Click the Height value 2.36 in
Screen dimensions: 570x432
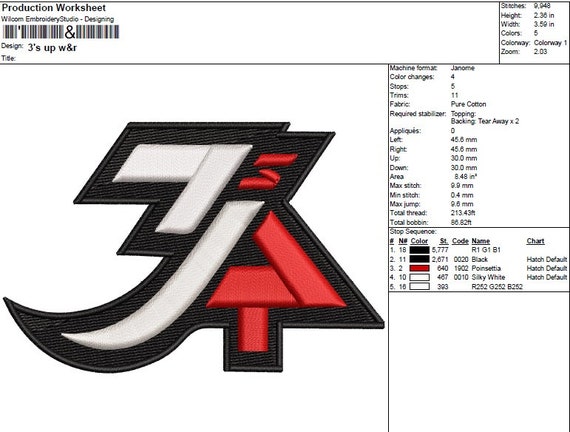[x=544, y=15]
